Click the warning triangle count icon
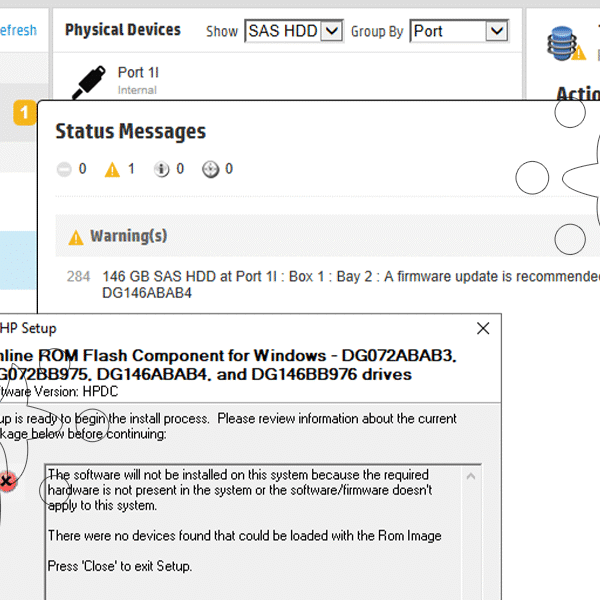This screenshot has width=600, height=600. click(112, 170)
